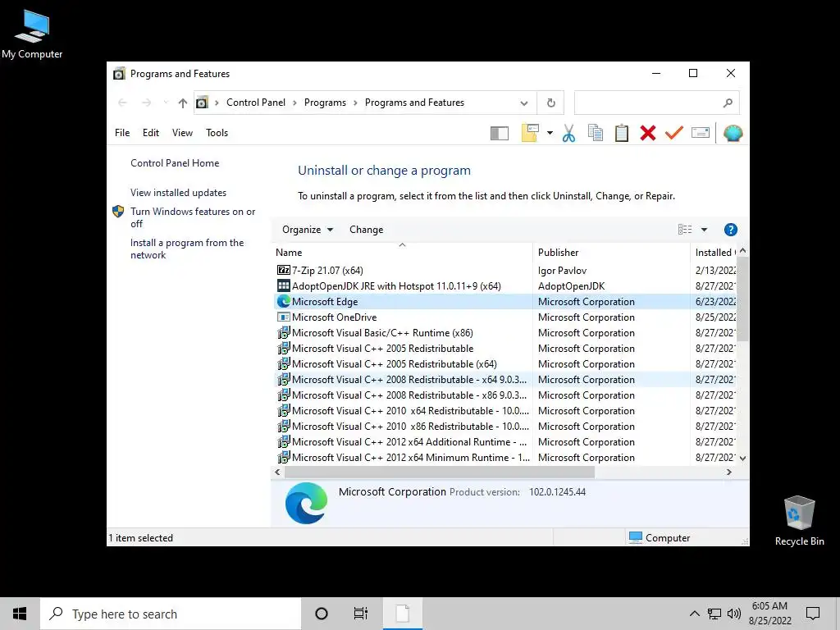The image size is (840, 630).
Task: Sort by the Publisher column header
Action: [611, 253]
